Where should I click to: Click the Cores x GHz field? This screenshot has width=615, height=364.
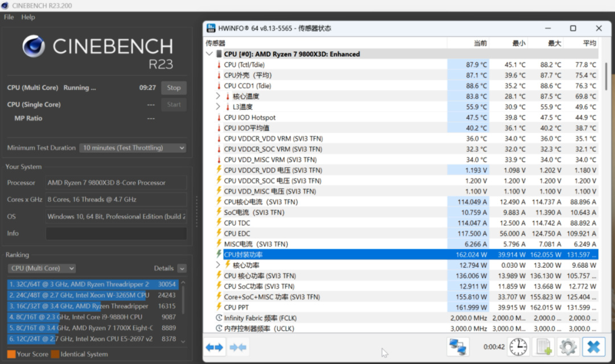click(x=116, y=200)
